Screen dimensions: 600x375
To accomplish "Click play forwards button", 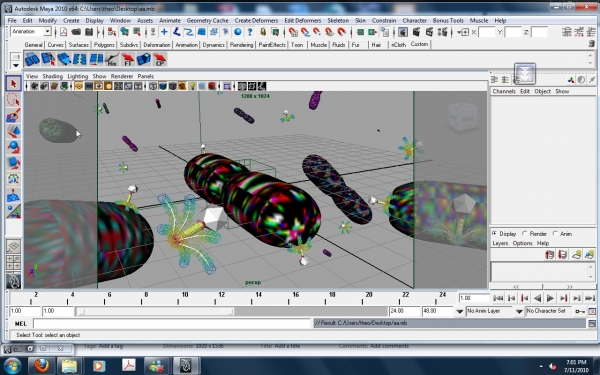I will click(x=550, y=298).
